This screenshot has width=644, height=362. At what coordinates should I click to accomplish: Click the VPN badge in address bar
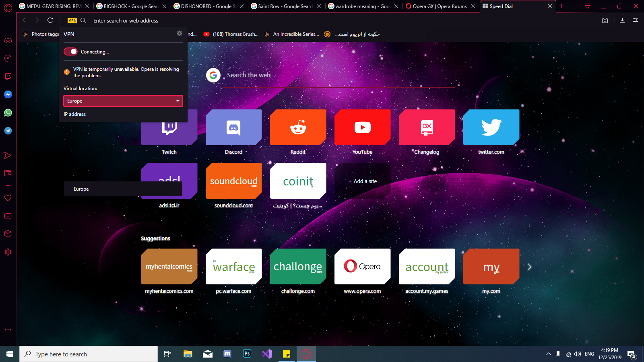72,21
